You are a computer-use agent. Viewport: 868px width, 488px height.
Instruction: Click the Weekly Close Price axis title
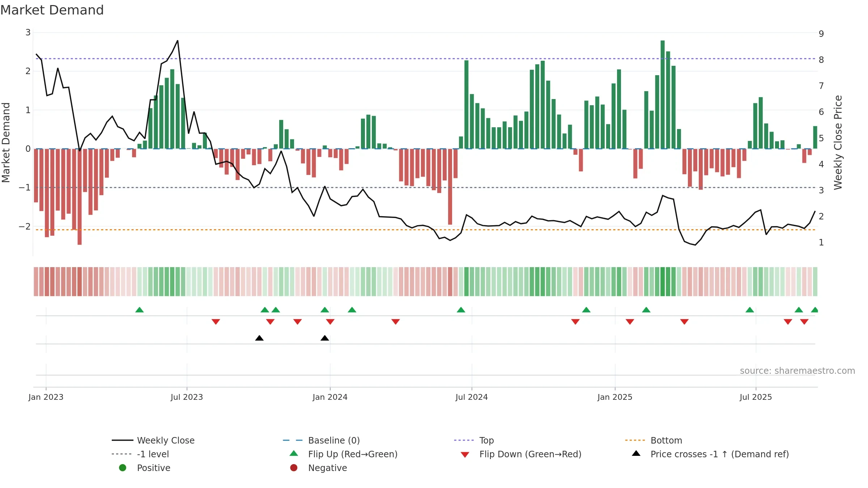click(x=838, y=142)
